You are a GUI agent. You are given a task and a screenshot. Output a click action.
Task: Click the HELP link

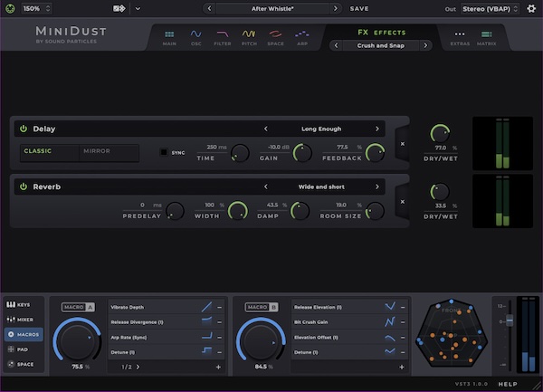[508, 384]
